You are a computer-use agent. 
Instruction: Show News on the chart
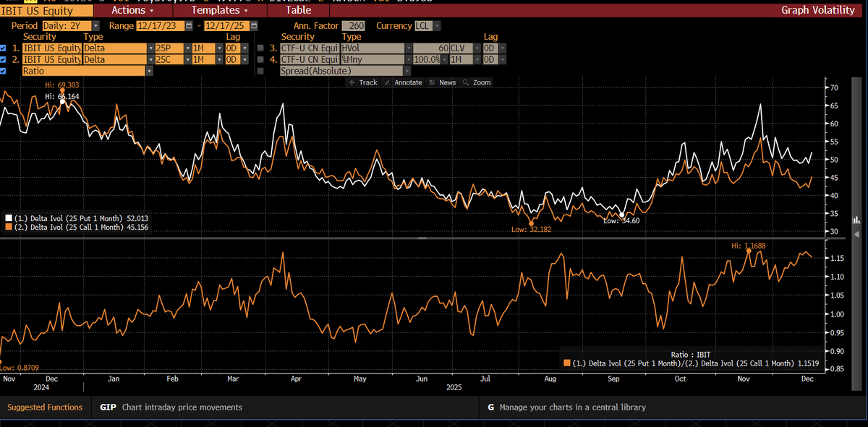[442, 82]
